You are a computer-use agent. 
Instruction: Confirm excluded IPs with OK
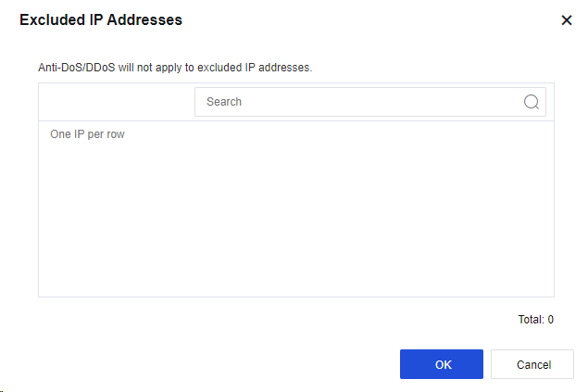tap(442, 364)
